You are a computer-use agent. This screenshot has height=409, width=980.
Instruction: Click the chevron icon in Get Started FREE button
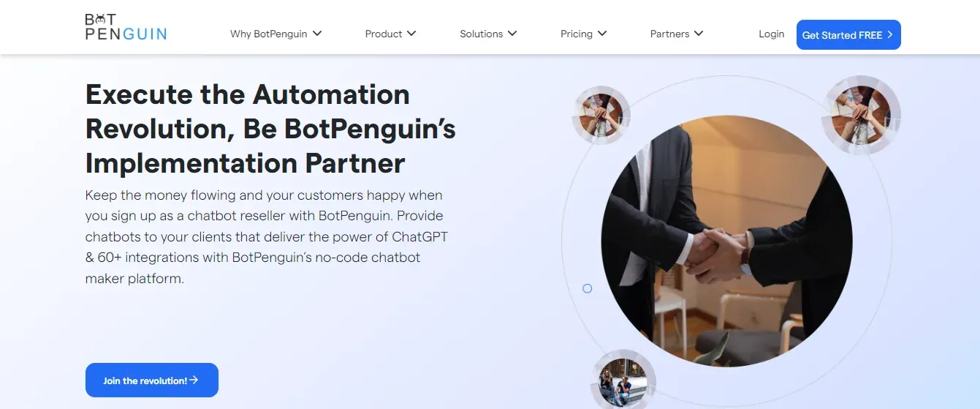[889, 34]
